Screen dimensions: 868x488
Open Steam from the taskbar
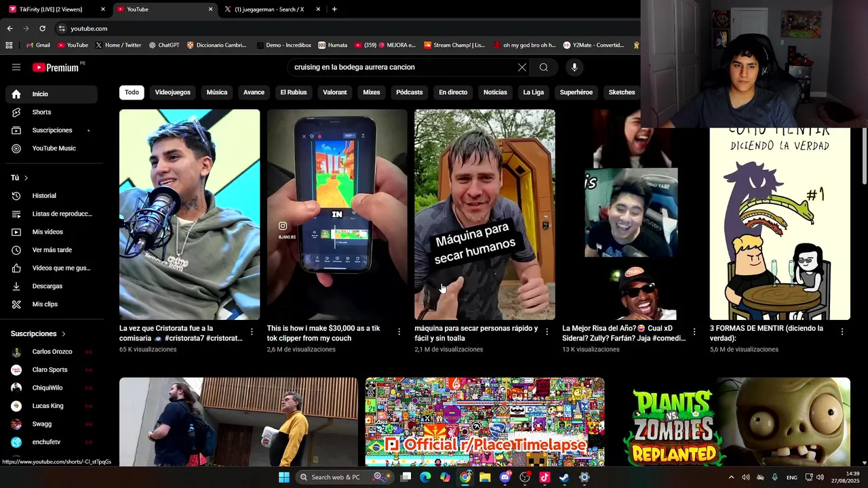click(564, 477)
